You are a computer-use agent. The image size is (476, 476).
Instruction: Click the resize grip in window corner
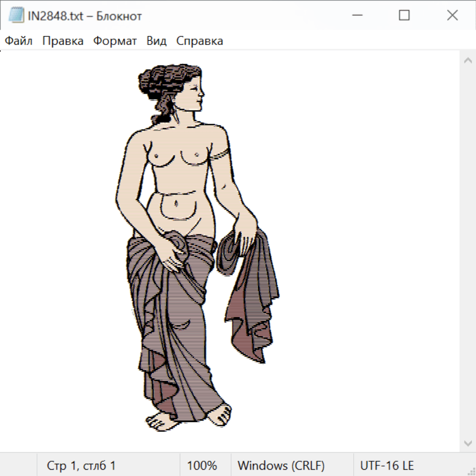pyautogui.click(x=471, y=471)
